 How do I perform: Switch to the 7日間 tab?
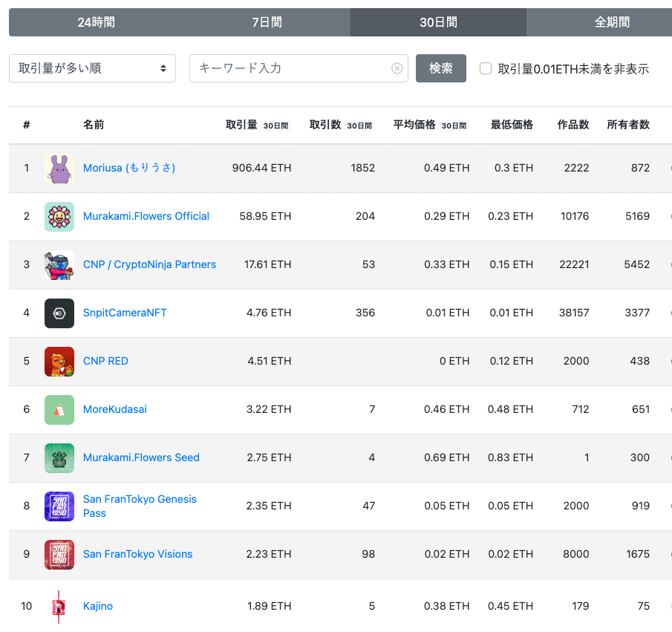(267, 22)
